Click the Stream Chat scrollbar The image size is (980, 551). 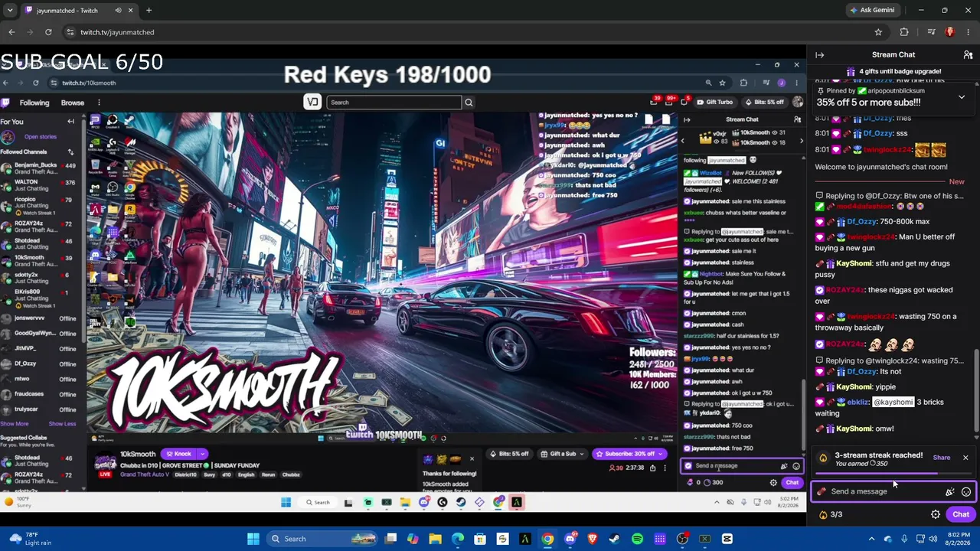tap(975, 396)
